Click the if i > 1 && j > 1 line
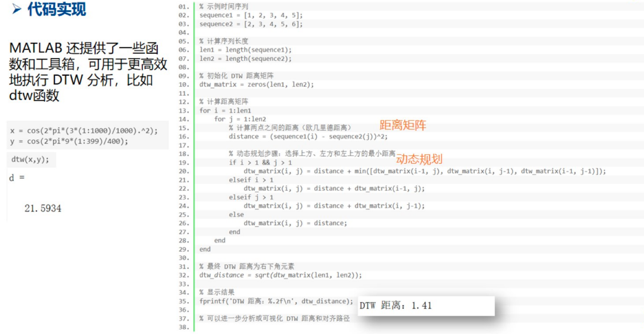This screenshot has width=644, height=334. (261, 163)
